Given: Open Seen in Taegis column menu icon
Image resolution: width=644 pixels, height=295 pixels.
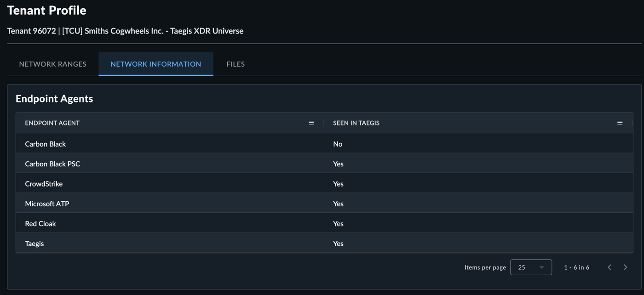Looking at the screenshot, I should (x=620, y=123).
